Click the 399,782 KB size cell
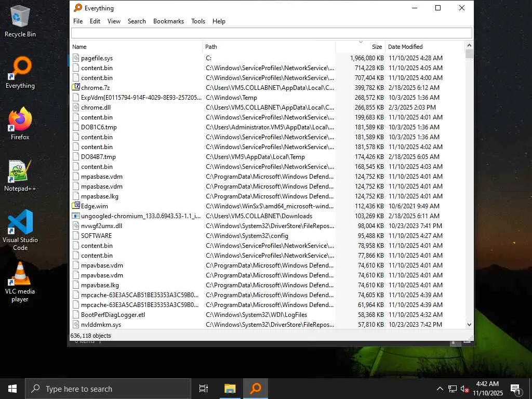This screenshot has height=399, width=532. pyautogui.click(x=369, y=87)
